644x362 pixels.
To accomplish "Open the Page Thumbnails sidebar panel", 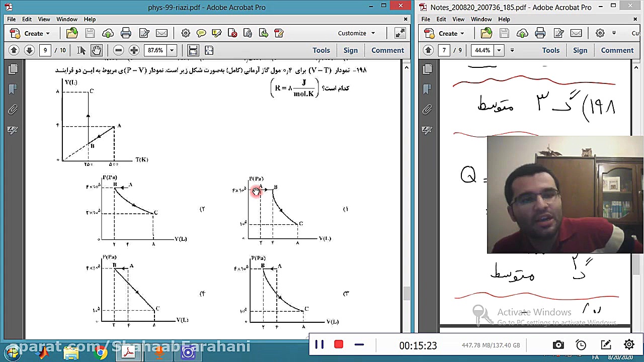I will click(x=13, y=68).
